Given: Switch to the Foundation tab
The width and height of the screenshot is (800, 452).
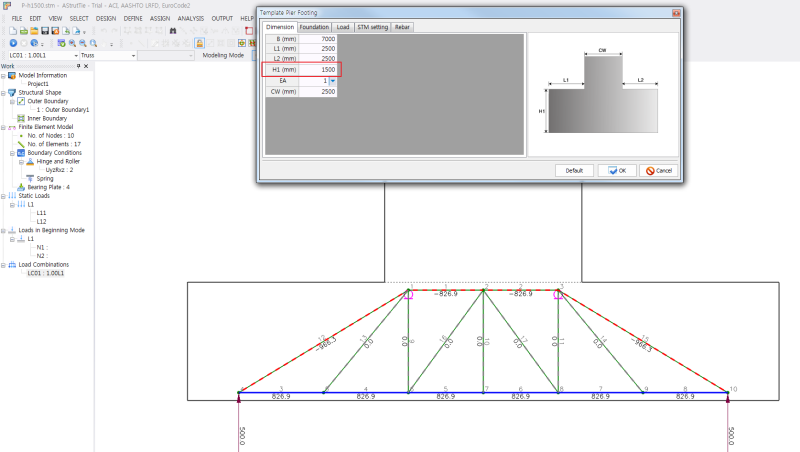Looking at the screenshot, I should pos(314,27).
